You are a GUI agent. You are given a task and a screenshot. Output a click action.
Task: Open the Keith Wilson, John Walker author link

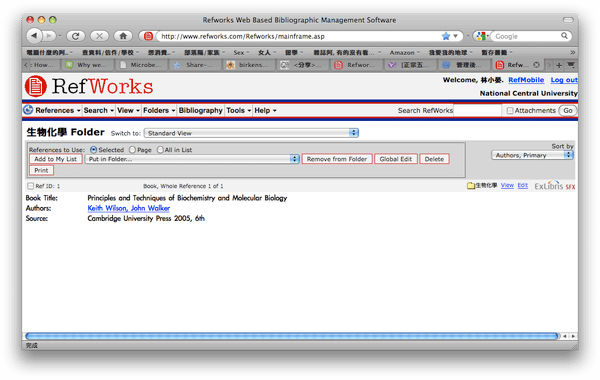(129, 208)
